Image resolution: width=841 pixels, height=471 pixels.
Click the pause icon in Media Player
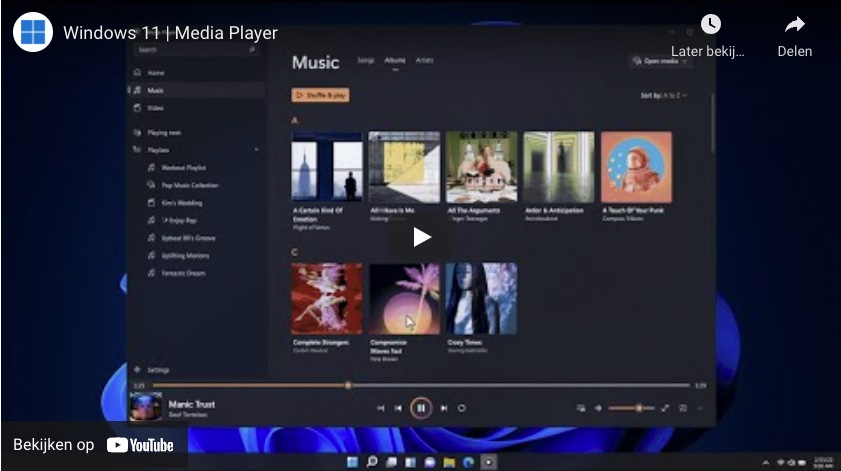421,408
